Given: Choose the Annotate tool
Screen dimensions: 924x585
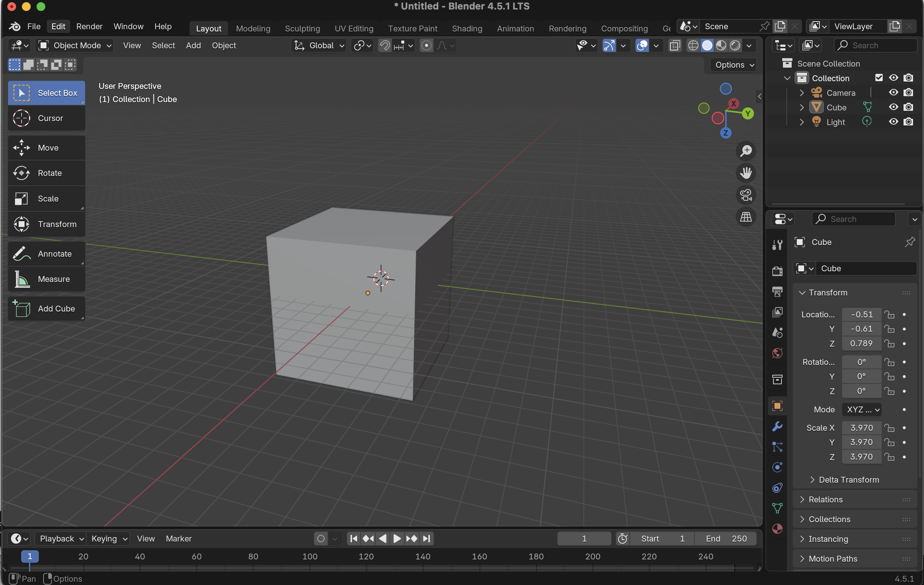Looking at the screenshot, I should pyautogui.click(x=46, y=254).
